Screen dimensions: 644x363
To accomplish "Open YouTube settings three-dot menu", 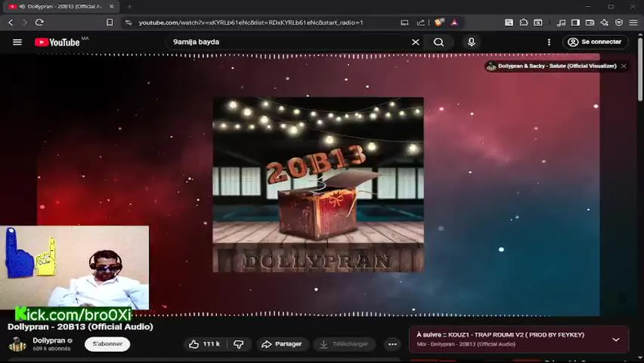I will 549,42.
